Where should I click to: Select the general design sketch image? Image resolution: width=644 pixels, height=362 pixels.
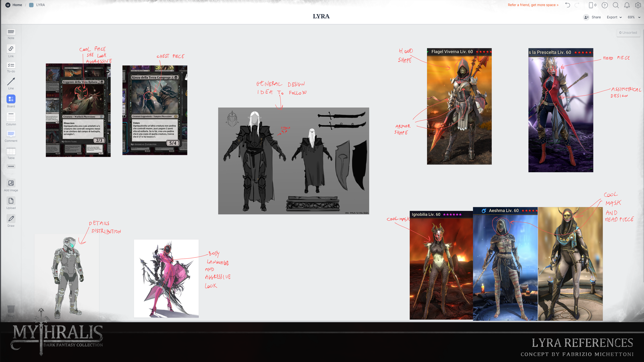click(293, 161)
